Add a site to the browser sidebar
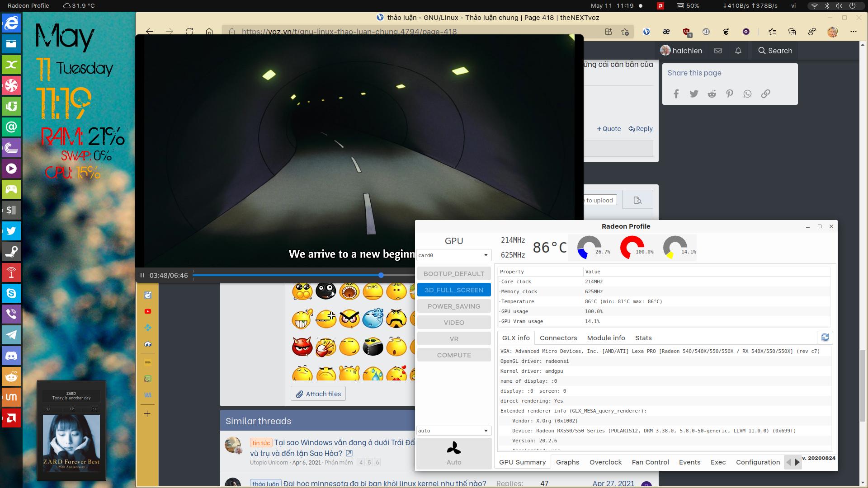 click(x=147, y=413)
